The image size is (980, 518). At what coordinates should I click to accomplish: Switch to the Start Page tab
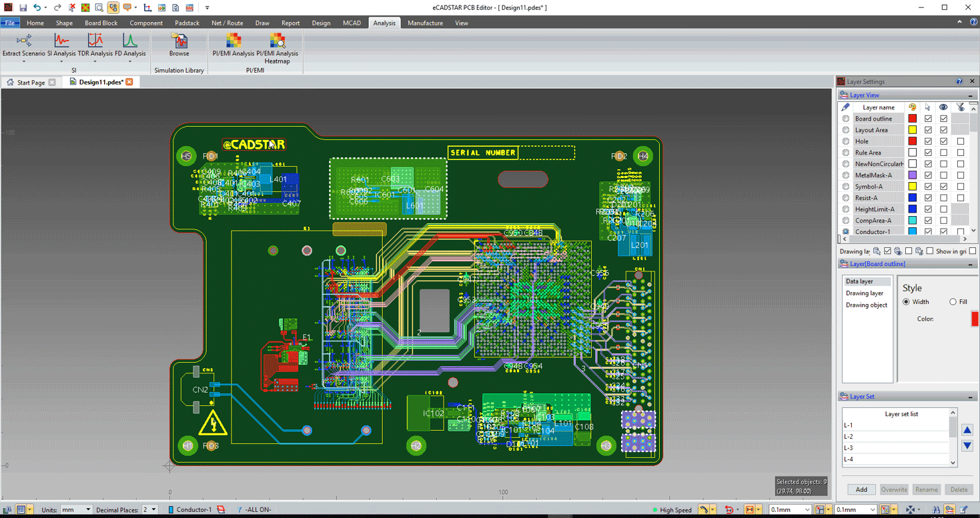coord(31,82)
